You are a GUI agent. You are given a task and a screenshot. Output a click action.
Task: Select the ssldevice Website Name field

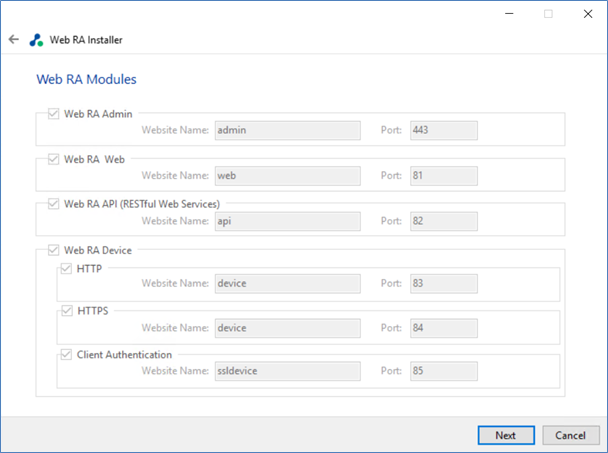click(x=288, y=371)
